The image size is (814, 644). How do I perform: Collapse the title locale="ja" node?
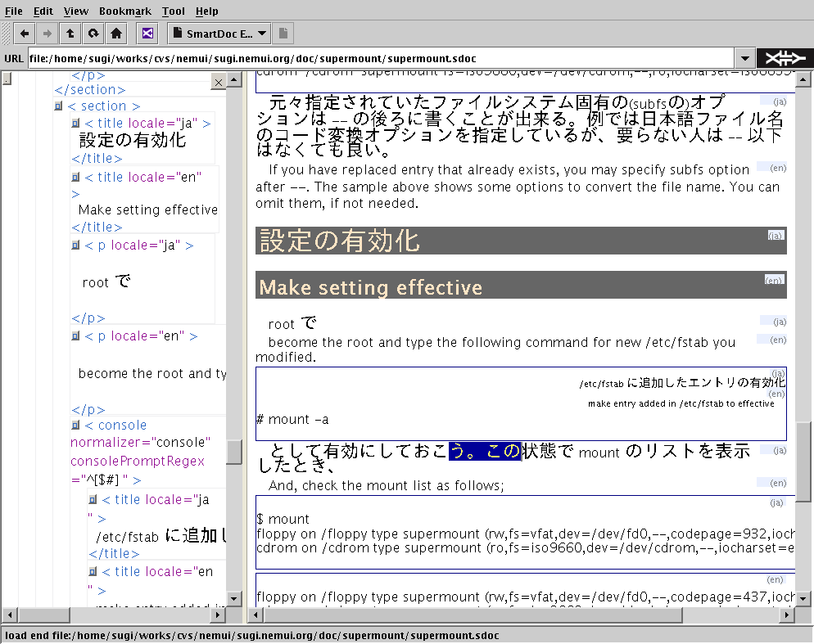tap(75, 123)
